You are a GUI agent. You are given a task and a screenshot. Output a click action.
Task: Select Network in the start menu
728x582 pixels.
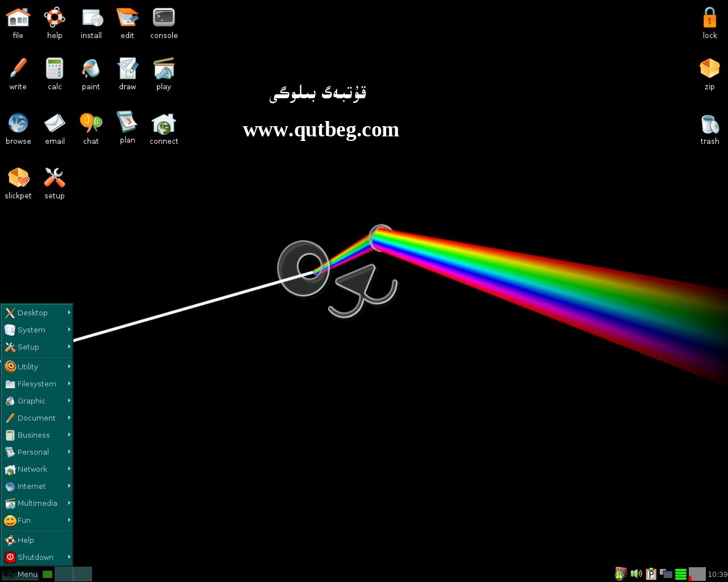(37, 469)
